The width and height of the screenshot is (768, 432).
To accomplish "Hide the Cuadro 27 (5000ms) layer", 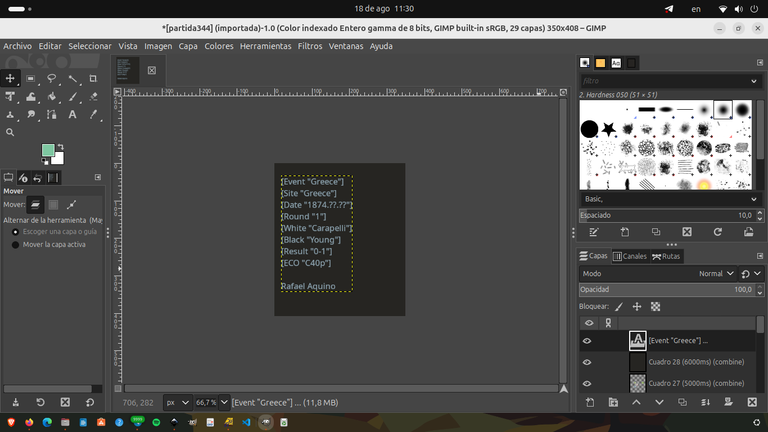I will (x=587, y=384).
